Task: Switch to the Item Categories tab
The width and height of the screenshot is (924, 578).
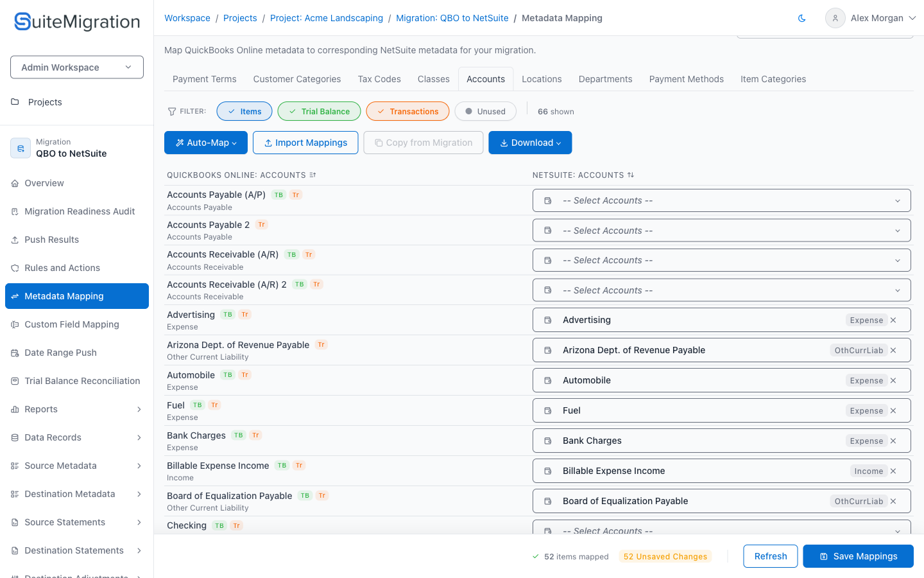Action: (x=773, y=79)
